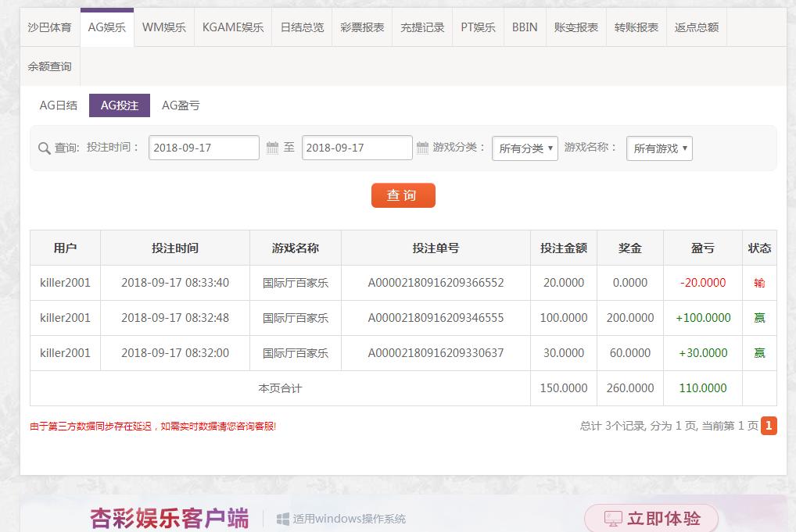Click the start date field 投注时间
This screenshot has height=532, width=796.
(203, 148)
